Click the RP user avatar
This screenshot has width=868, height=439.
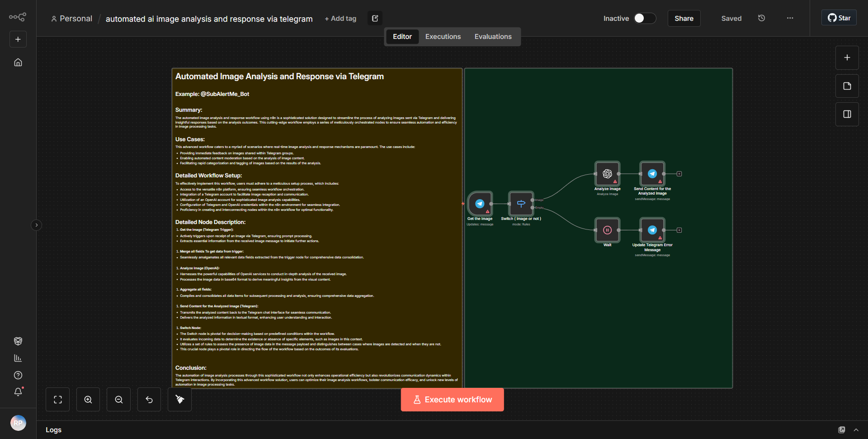[x=18, y=423]
